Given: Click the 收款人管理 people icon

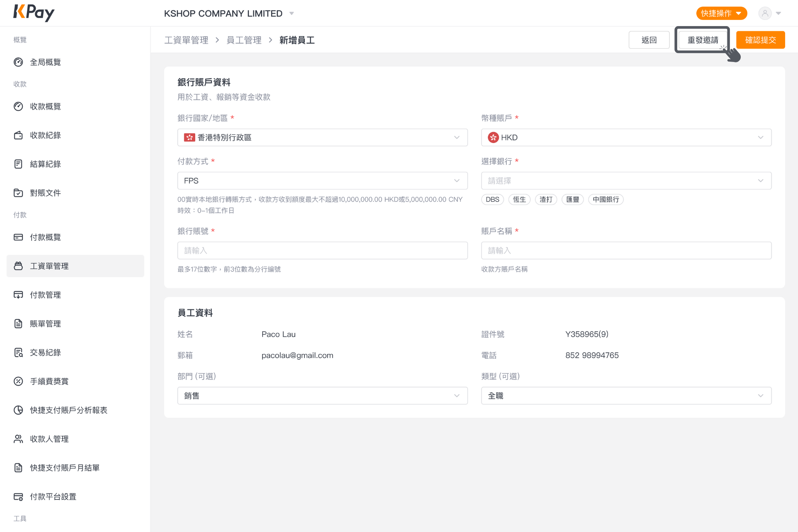Looking at the screenshot, I should 18,439.
